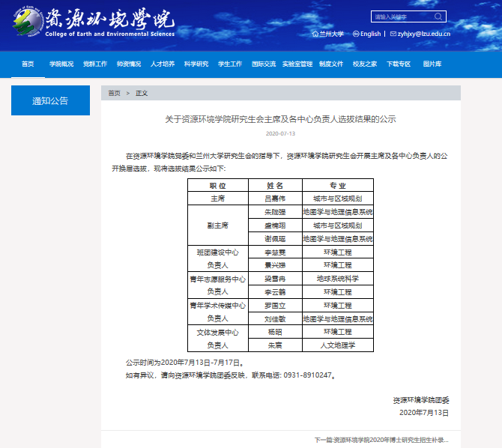Click the 资源环境学院团委 signature
The width and height of the screenshot is (502, 448).
click(x=421, y=400)
